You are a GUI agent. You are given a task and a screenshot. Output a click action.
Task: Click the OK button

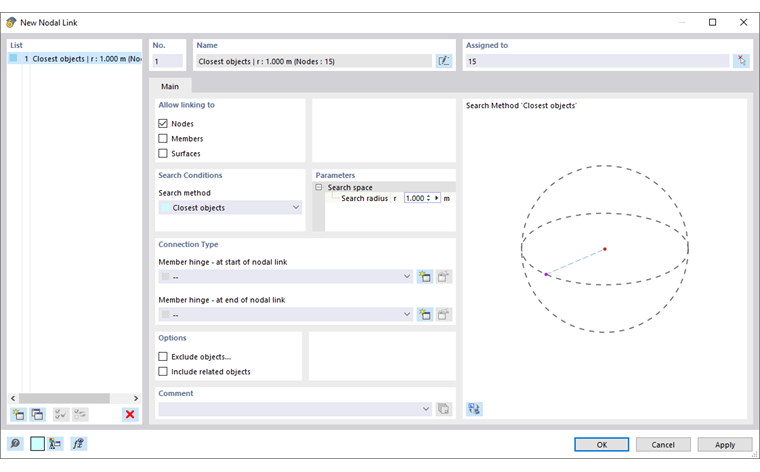[x=602, y=444]
